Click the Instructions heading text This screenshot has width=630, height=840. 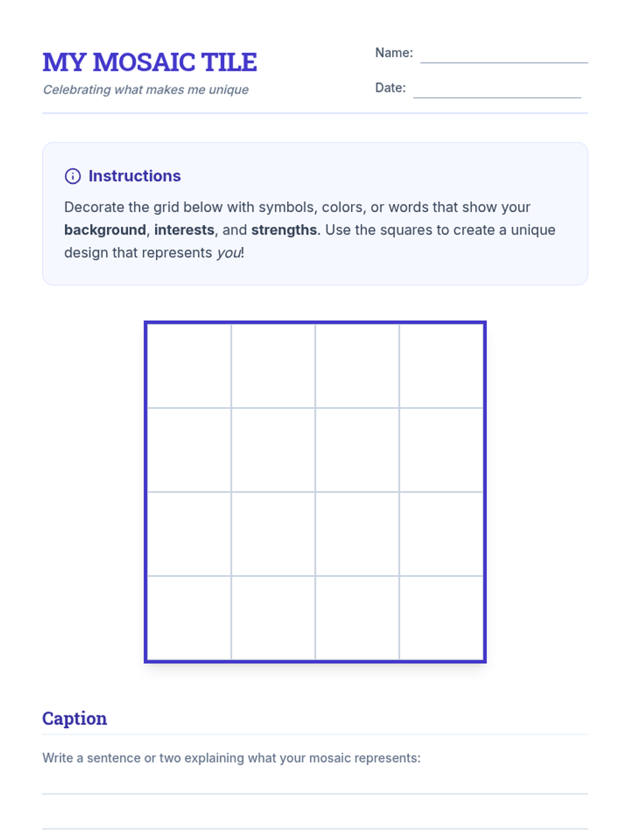134,176
